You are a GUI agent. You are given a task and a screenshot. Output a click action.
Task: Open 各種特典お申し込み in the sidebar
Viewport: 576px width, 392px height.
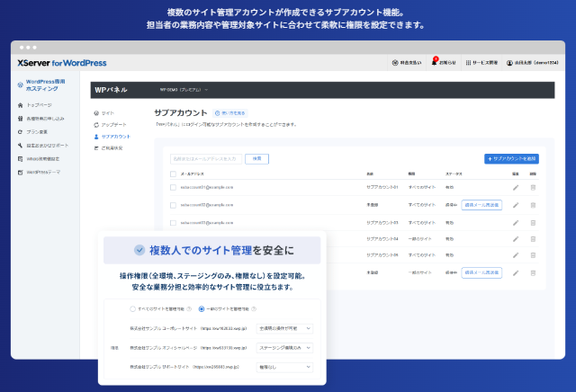(40, 119)
